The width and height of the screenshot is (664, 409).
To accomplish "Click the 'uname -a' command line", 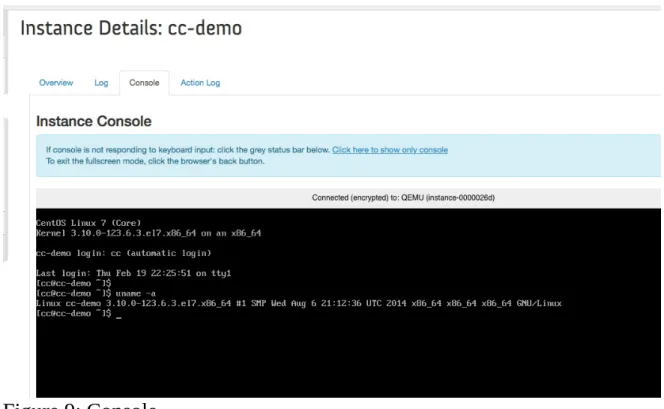I will [x=96, y=293].
